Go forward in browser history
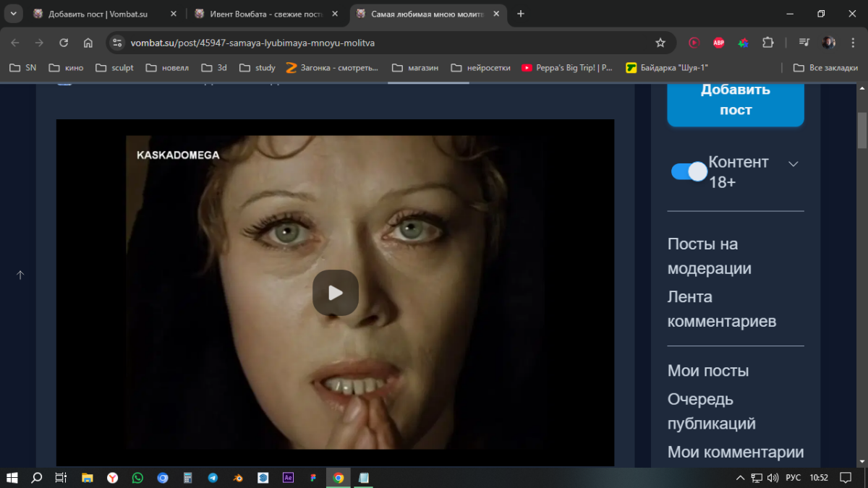 39,43
